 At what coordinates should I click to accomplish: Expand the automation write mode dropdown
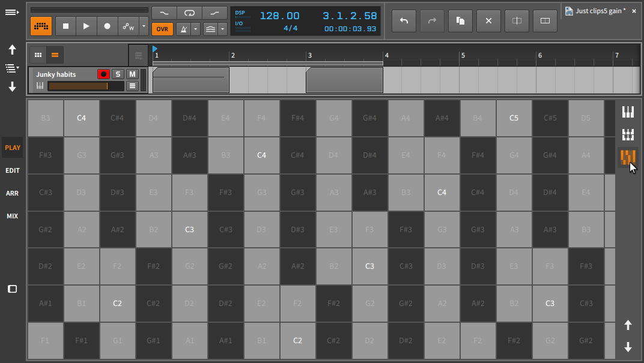[x=143, y=26]
